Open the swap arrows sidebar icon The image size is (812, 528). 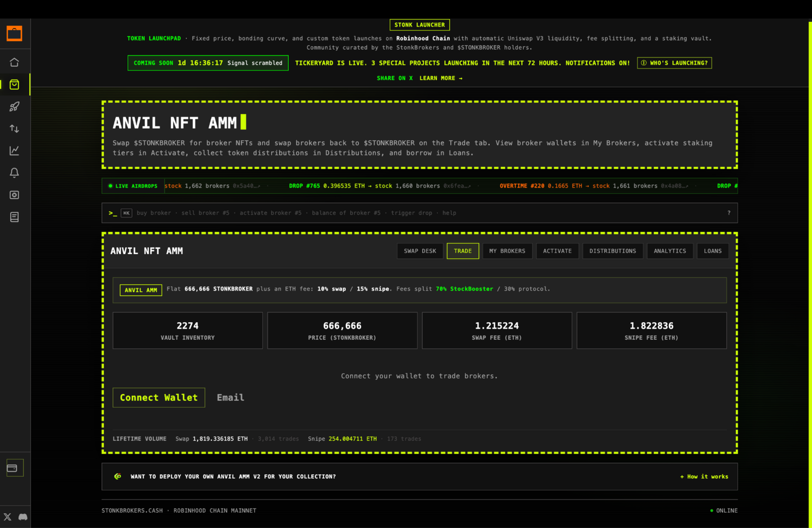click(14, 129)
